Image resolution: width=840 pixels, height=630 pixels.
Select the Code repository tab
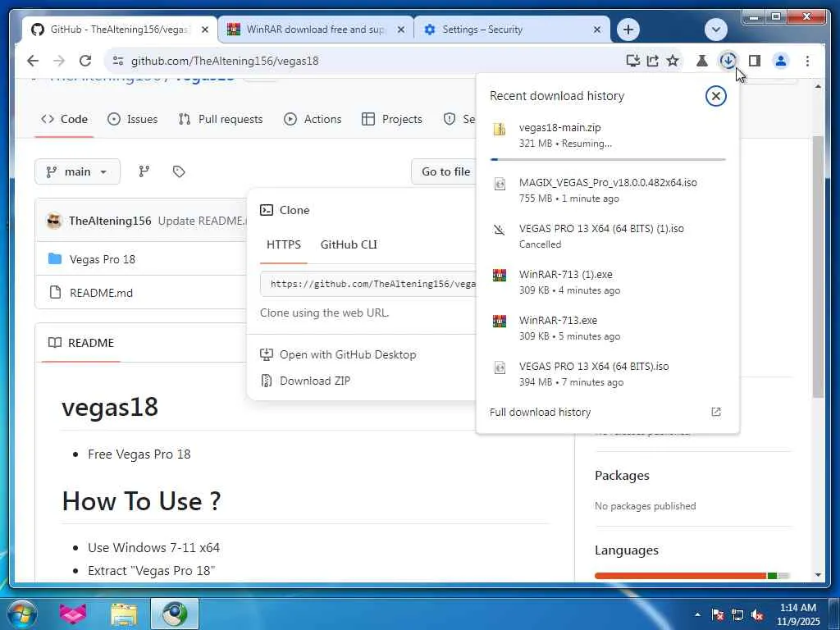[64, 119]
